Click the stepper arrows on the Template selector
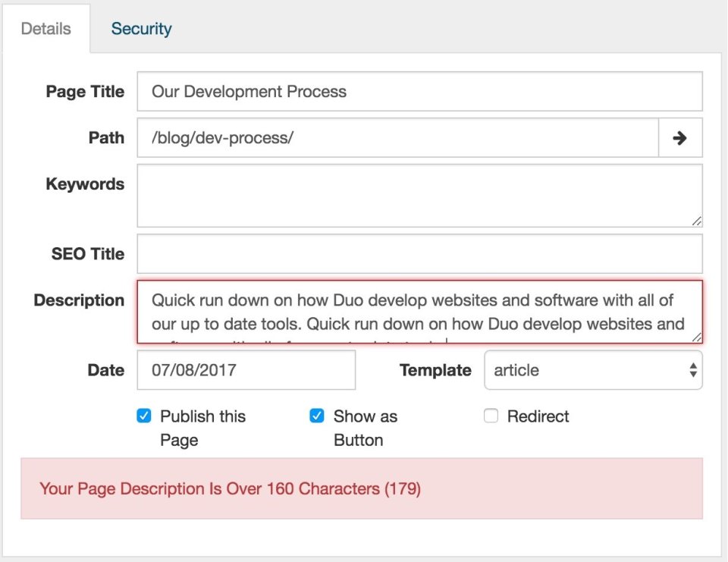This screenshot has width=728, height=562. pyautogui.click(x=692, y=370)
